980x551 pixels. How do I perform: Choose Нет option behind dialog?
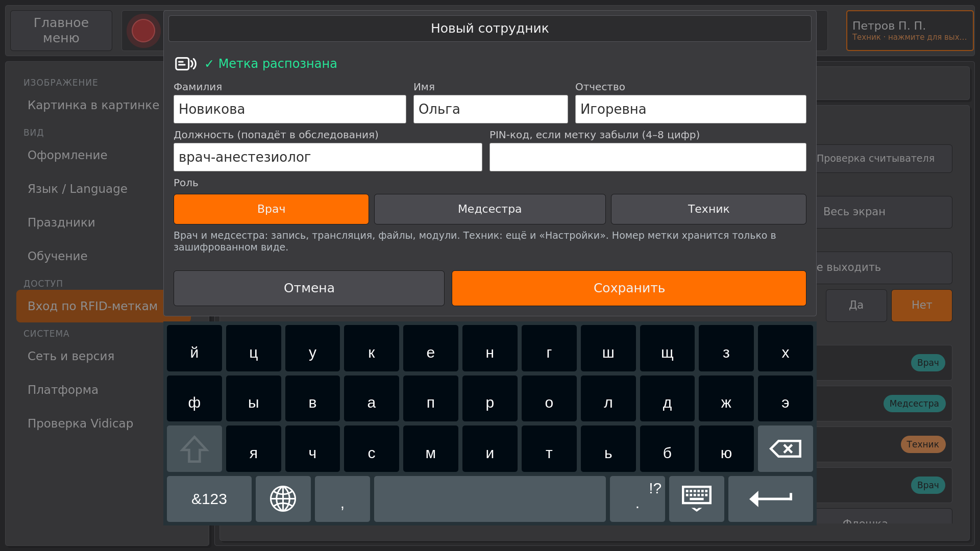(922, 305)
